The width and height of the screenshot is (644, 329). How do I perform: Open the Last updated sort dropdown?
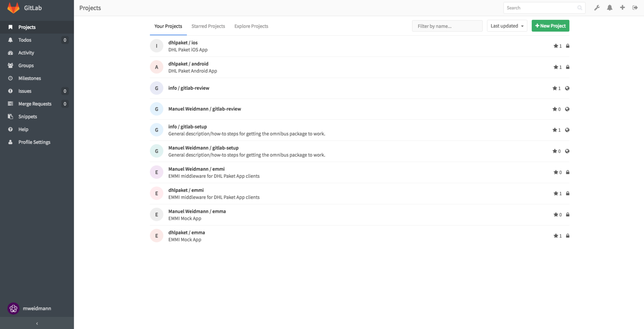(507, 26)
